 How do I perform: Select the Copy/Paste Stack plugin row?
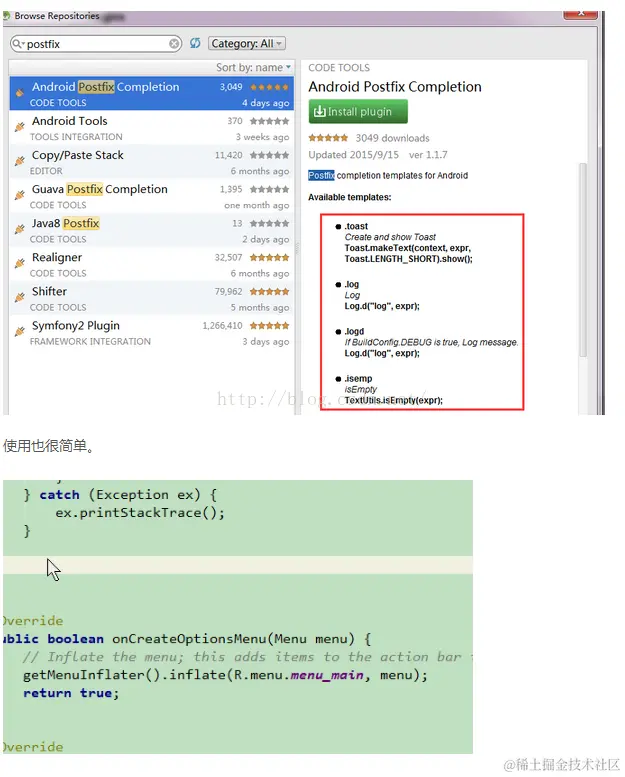click(x=152, y=162)
